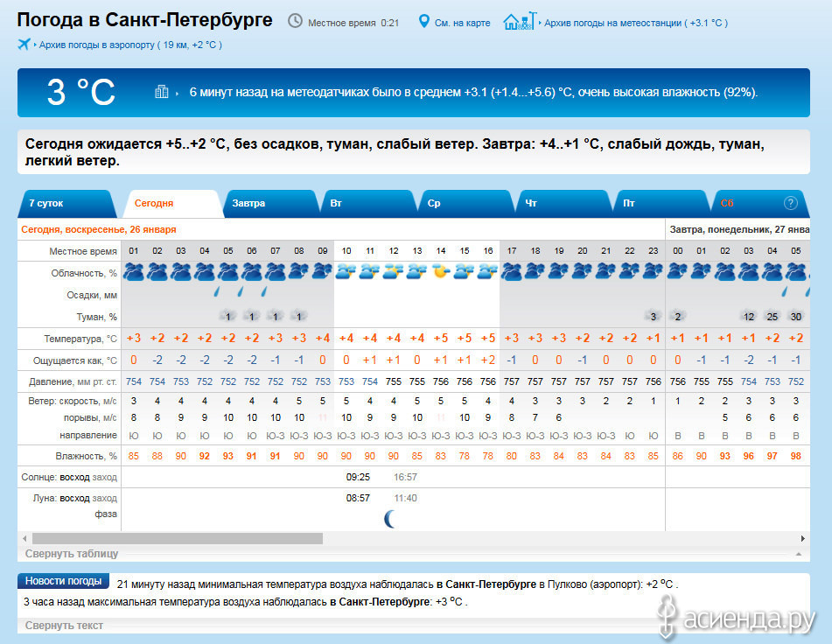The image size is (832, 644).
Task: Click the 'Ощущается как, °C' row label
Action: click(x=75, y=360)
